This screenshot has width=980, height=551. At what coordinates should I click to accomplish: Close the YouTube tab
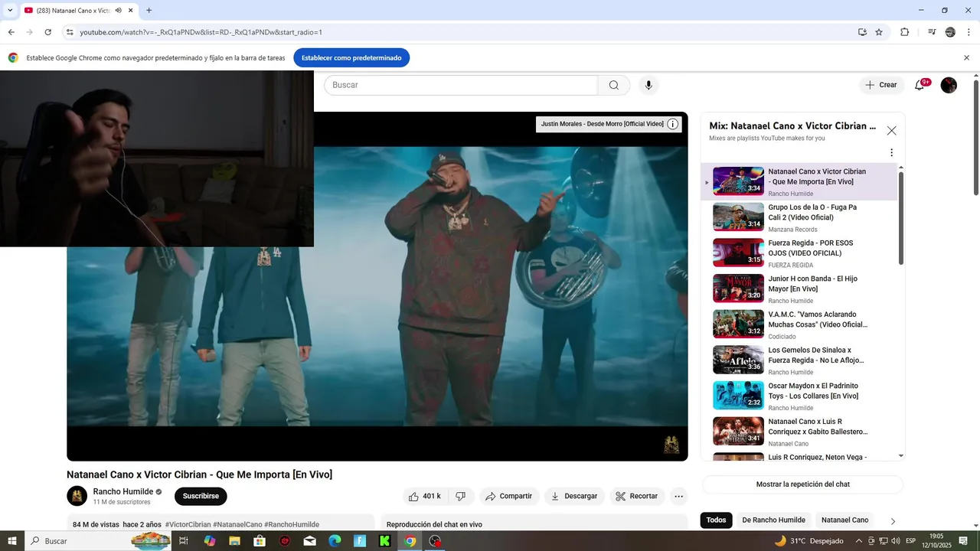(x=131, y=11)
